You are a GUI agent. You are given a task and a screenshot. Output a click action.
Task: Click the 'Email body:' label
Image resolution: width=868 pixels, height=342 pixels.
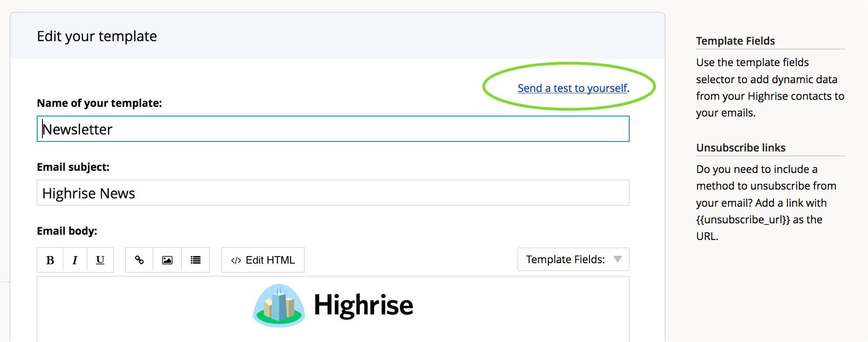67,231
